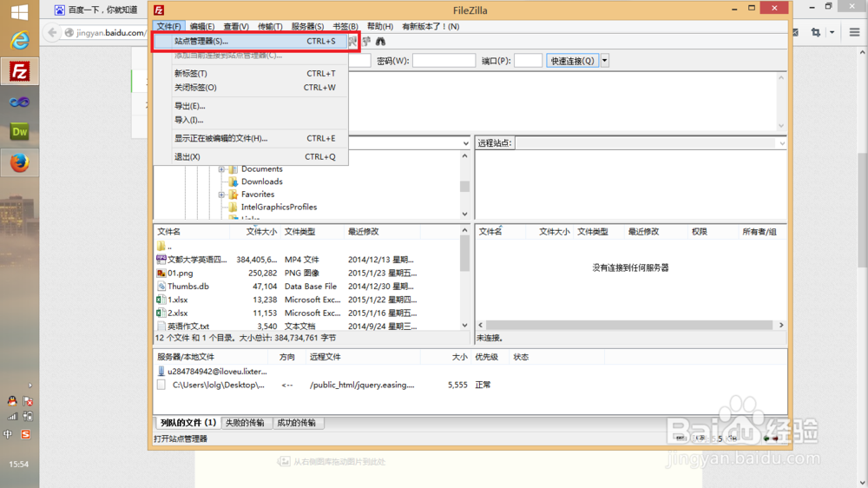Viewport: 868px width, 488px height.
Task: Open dropdown arrow next to Firefox crop icon
Action: coord(832,33)
